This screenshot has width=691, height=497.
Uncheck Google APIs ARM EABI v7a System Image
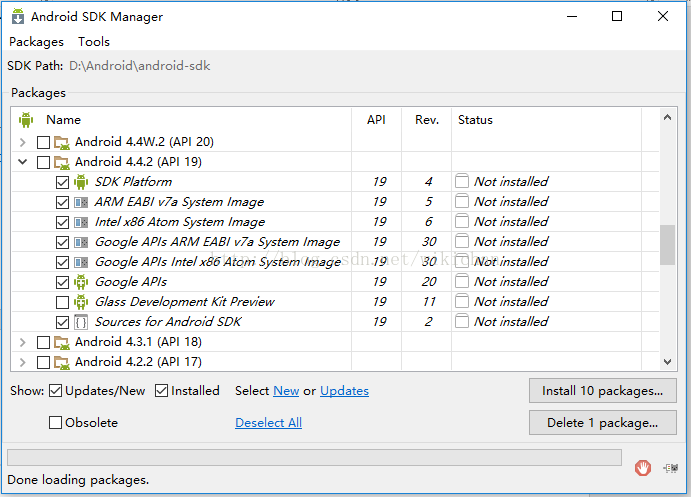point(63,242)
